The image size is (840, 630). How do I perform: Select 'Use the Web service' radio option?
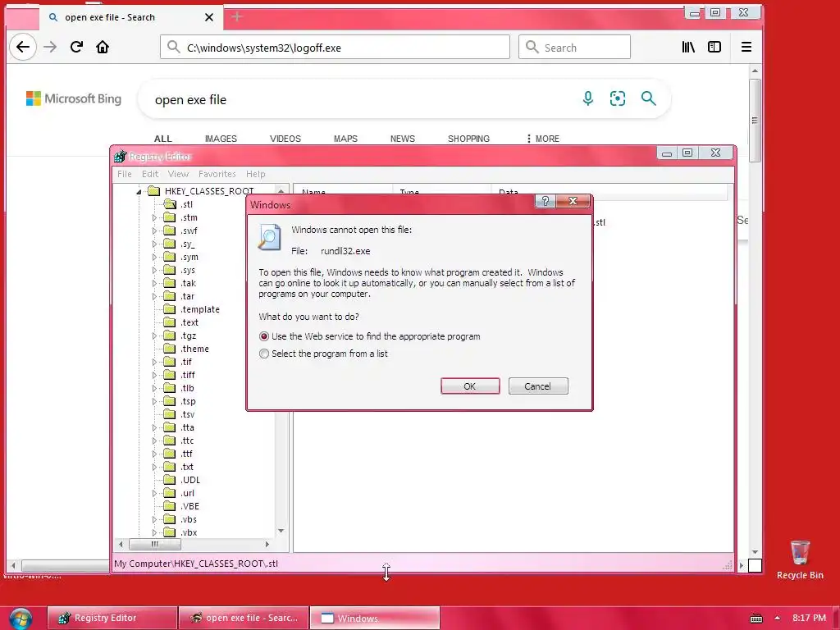(x=263, y=336)
